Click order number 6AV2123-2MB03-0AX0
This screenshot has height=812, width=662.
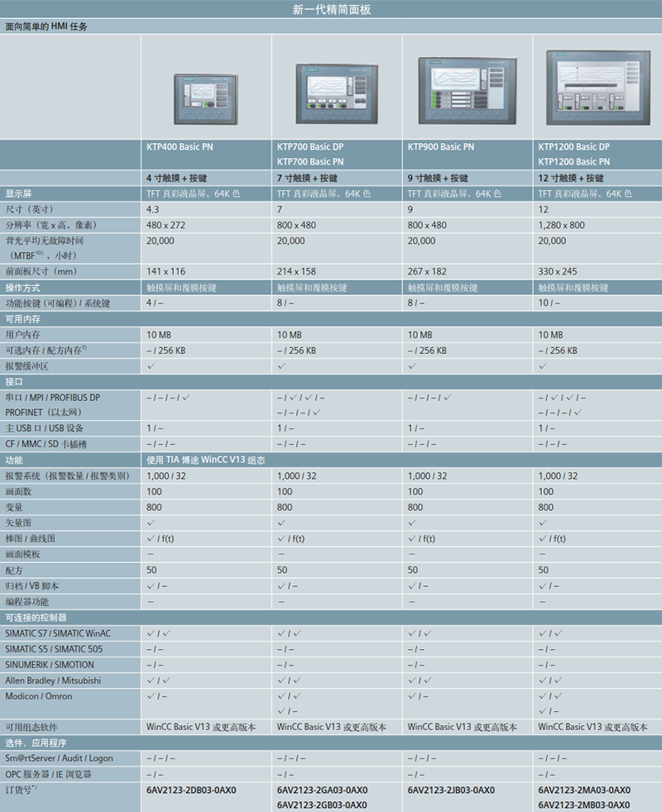tap(583, 805)
